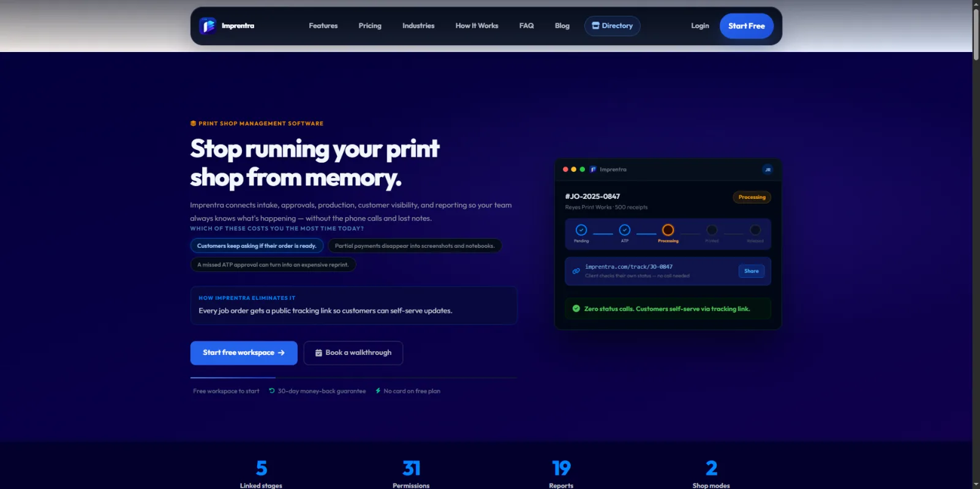Visit the Blog nav link
980x489 pixels.
point(562,26)
